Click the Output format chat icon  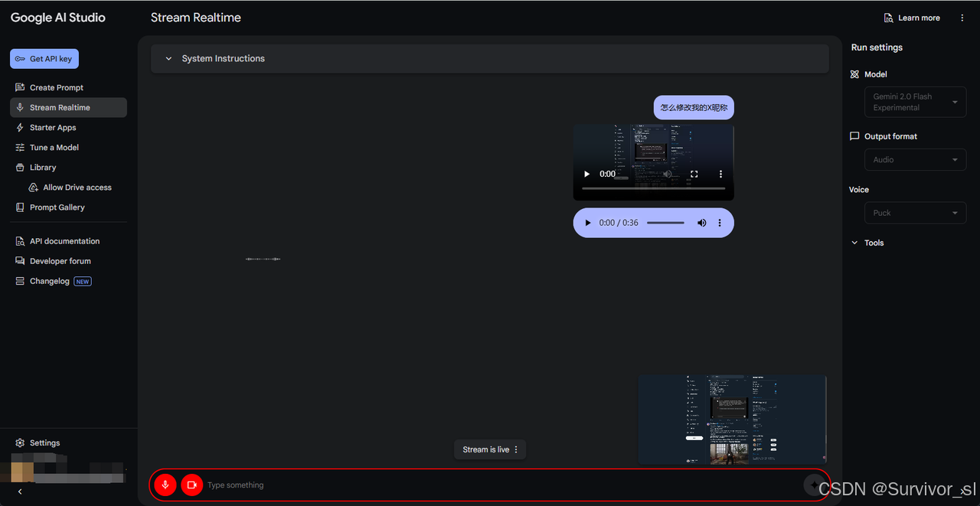click(854, 136)
